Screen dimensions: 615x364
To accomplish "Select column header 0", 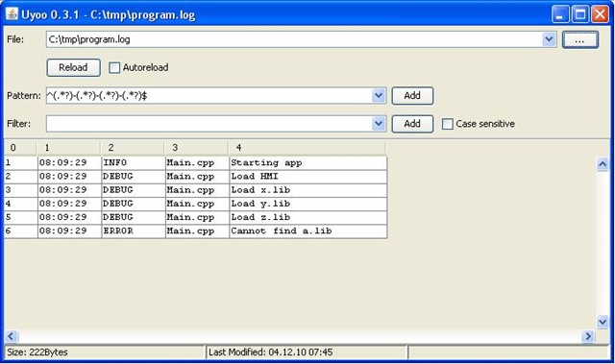I will coord(20,148).
